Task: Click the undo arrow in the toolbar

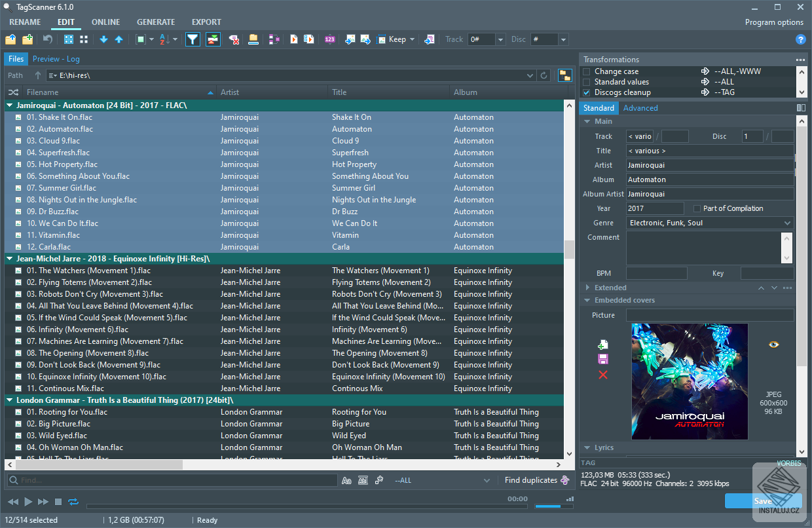Action: point(48,39)
